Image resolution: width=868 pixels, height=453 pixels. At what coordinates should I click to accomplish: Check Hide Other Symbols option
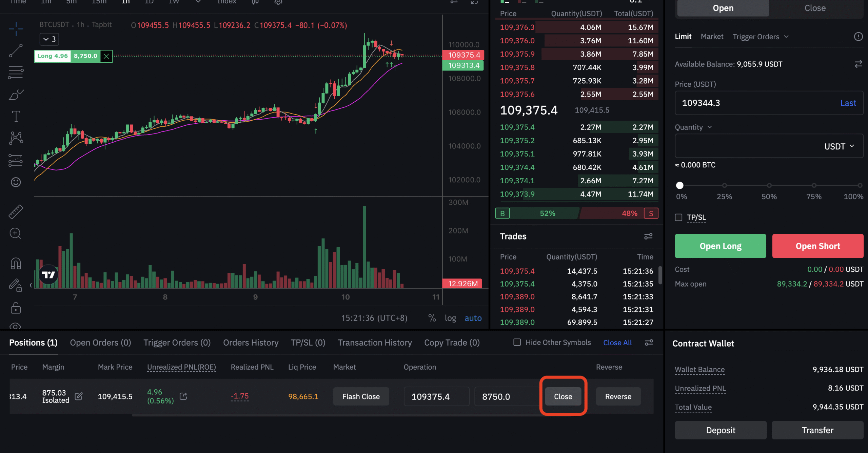point(517,343)
